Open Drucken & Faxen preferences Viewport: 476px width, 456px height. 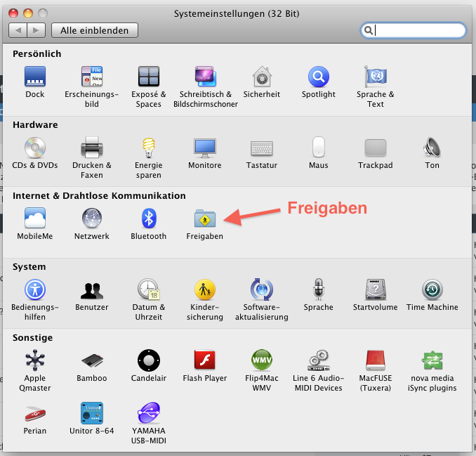[92, 148]
